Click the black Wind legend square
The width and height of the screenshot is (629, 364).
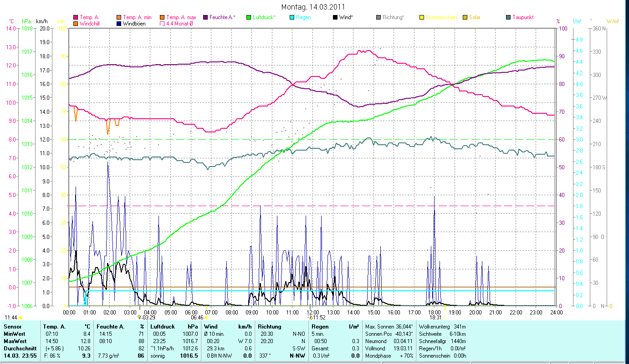pyautogui.click(x=335, y=17)
